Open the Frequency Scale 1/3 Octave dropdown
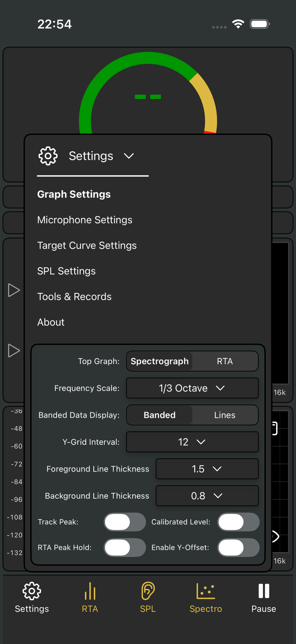The width and height of the screenshot is (296, 644). 192,388
